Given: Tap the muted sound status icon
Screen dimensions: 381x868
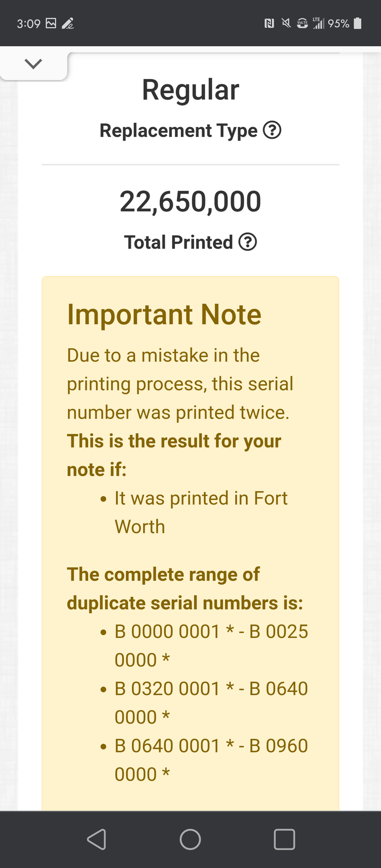Looking at the screenshot, I should coord(286,23).
